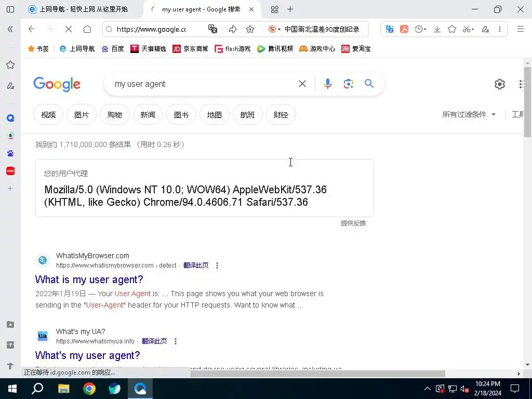
Task: Click into the Google search text field
Action: coord(204,84)
